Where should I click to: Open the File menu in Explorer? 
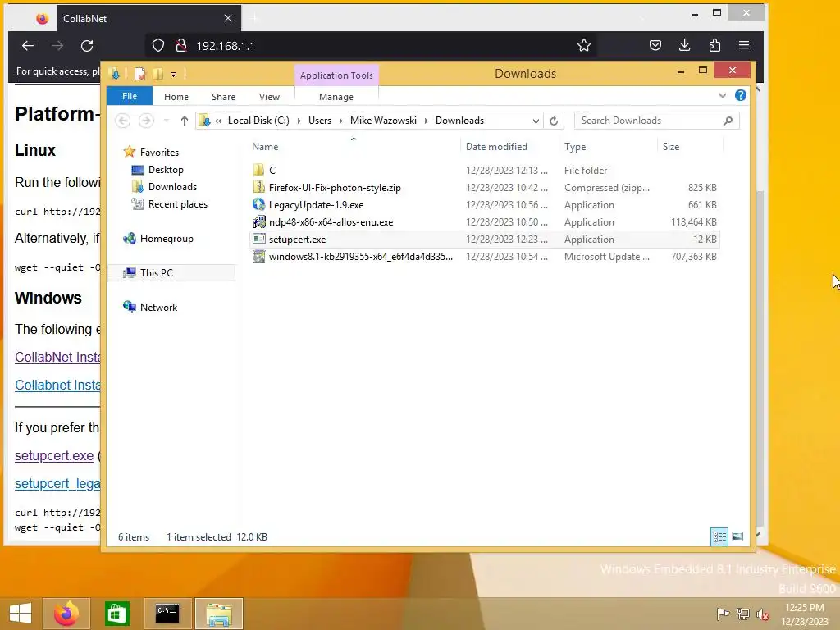tap(130, 96)
